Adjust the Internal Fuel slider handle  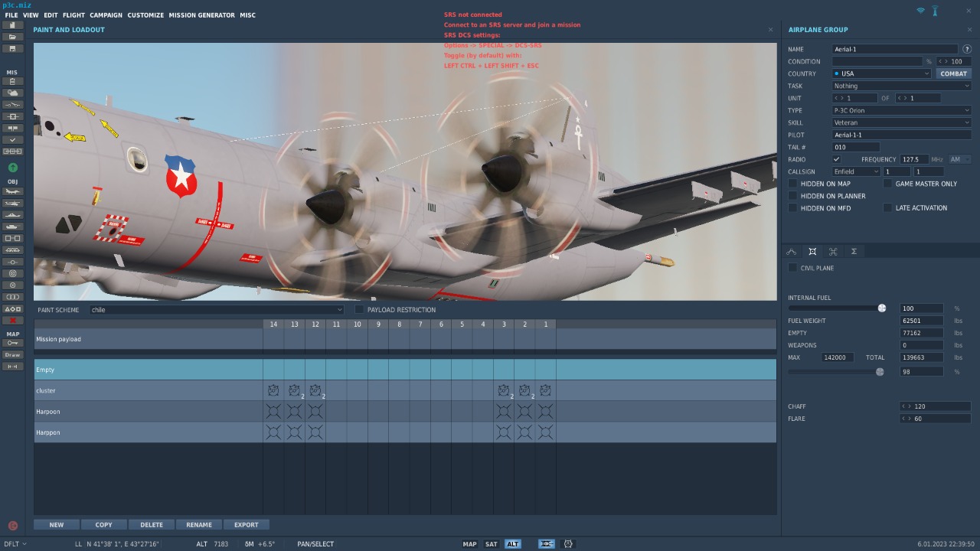882,308
